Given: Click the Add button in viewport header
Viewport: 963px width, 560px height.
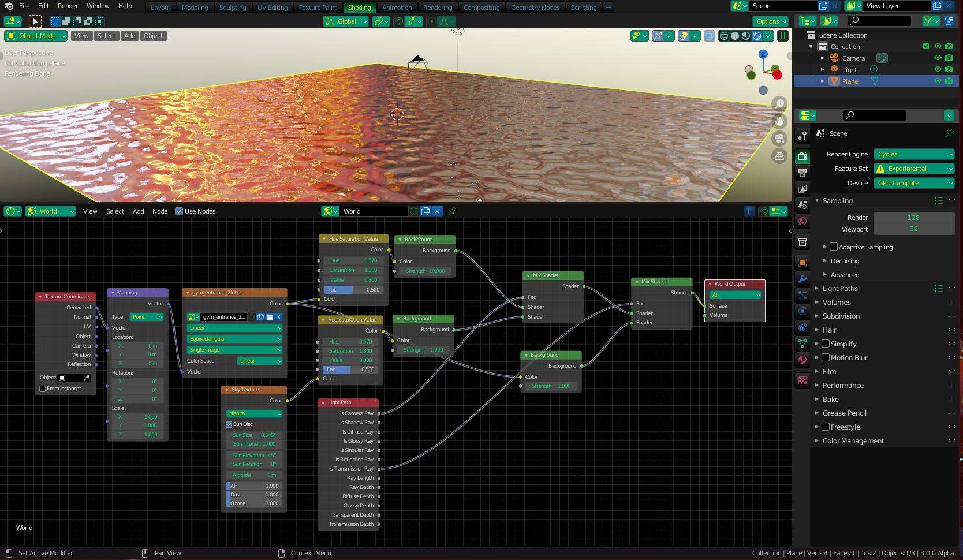Looking at the screenshot, I should click(x=130, y=36).
